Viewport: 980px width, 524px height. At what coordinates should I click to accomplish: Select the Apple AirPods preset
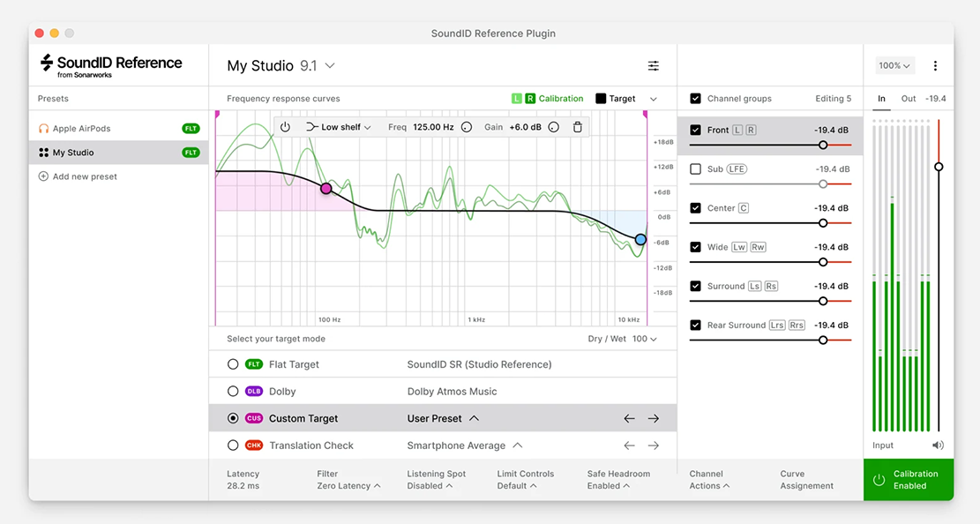click(x=82, y=129)
